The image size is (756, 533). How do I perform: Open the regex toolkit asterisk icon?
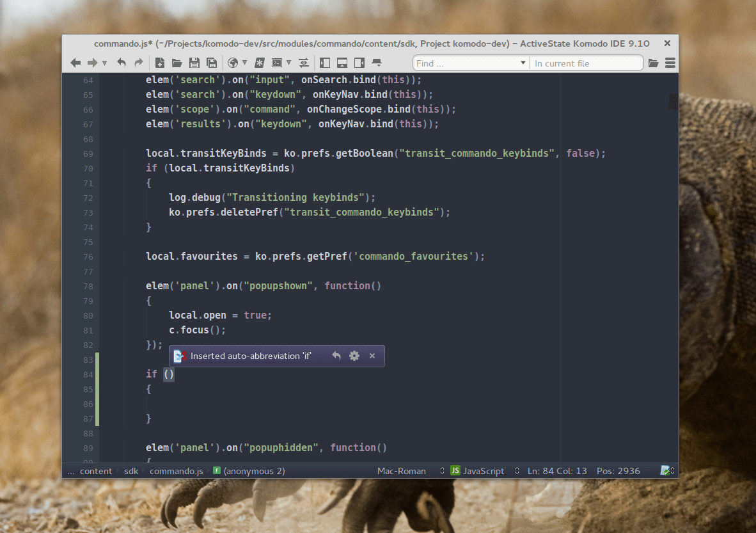tap(260, 63)
